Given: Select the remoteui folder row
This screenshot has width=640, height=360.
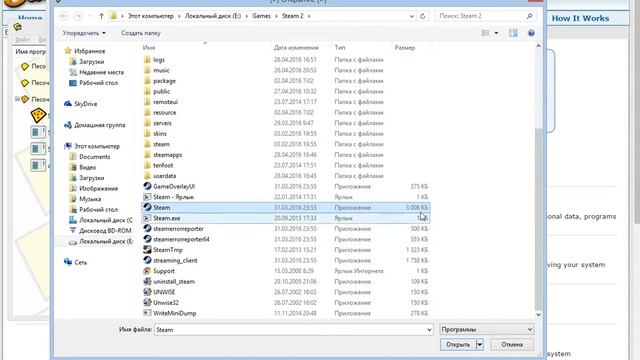Looking at the screenshot, I should click(x=285, y=102).
